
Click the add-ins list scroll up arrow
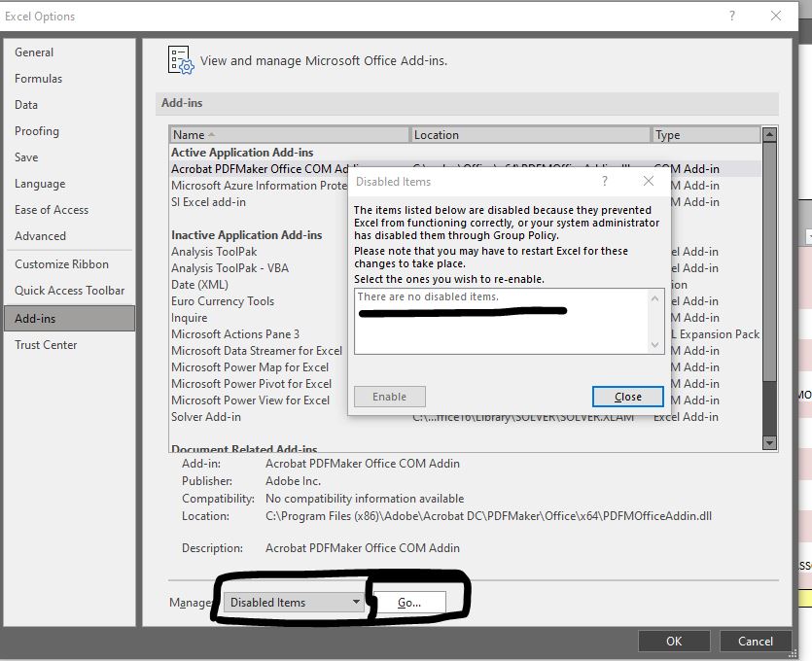(x=769, y=134)
